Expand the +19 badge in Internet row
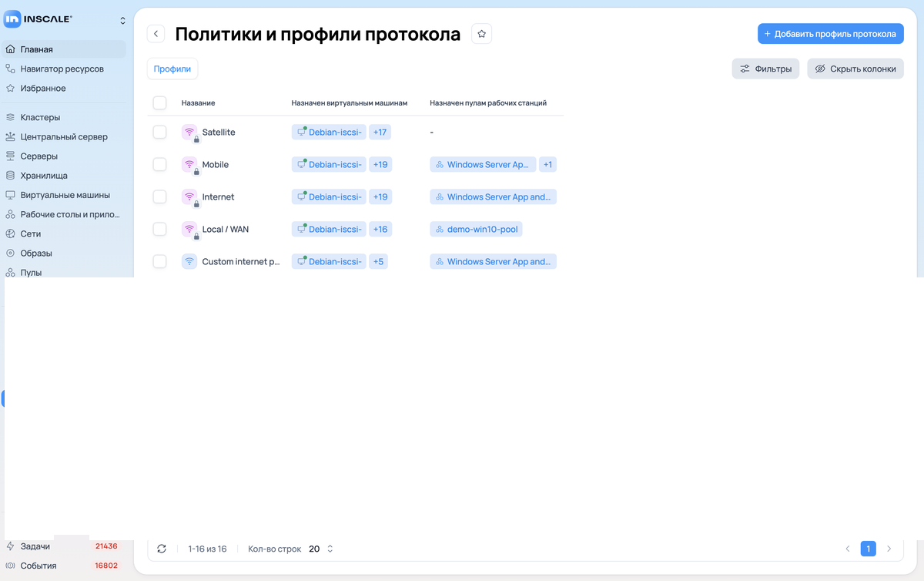The height and width of the screenshot is (581, 924). (x=380, y=197)
